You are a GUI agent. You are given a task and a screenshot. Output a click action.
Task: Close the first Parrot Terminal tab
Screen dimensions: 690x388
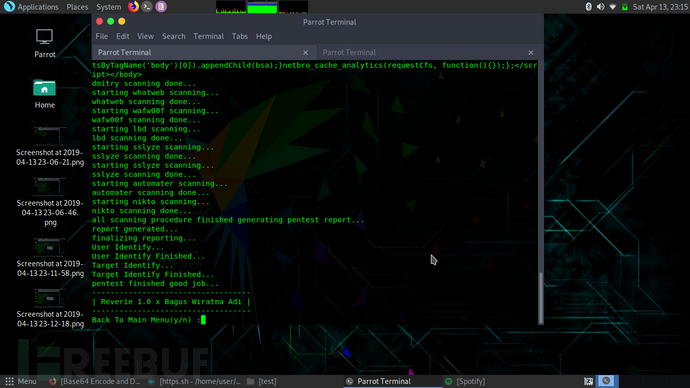point(305,52)
